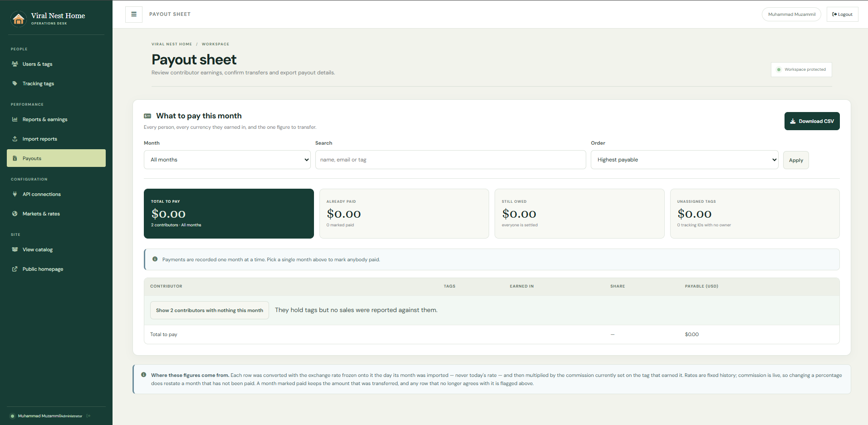Image resolution: width=868 pixels, height=425 pixels.
Task: Click the Workspace protected status badge
Action: (801, 69)
